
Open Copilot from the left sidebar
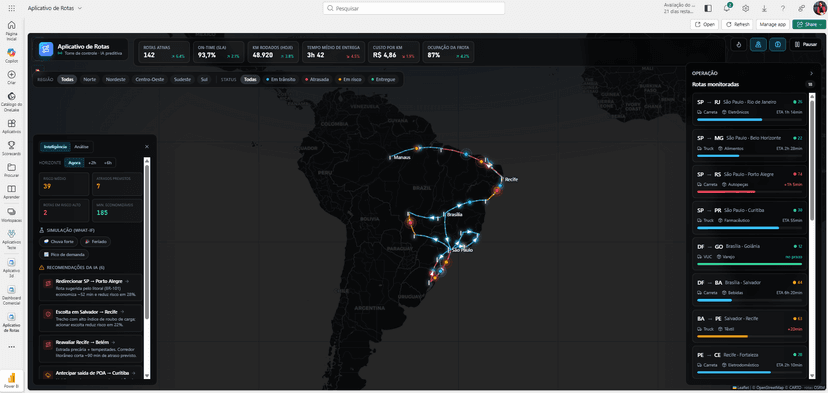click(x=12, y=55)
